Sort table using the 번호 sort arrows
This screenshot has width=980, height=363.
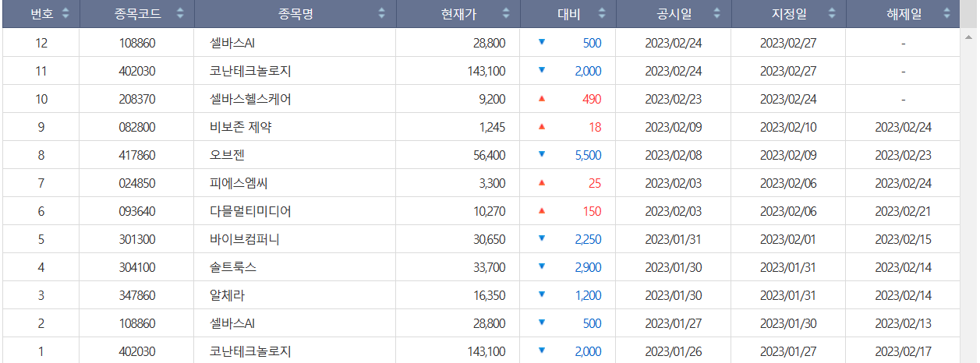tap(65, 13)
